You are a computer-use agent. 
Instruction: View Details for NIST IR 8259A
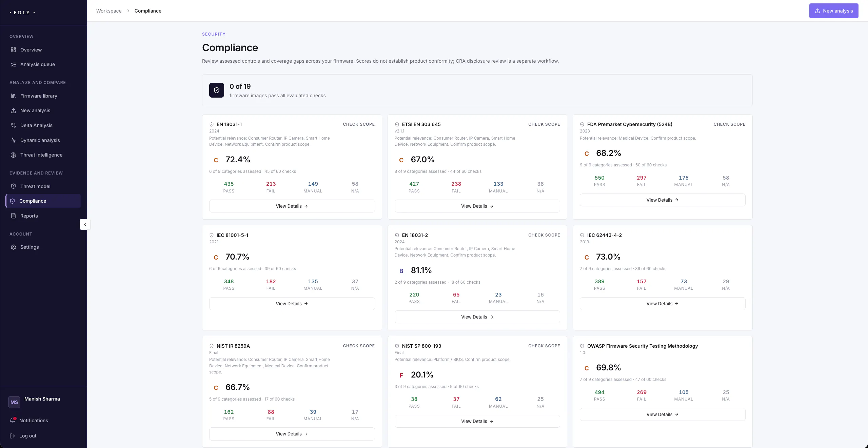[x=292, y=434]
